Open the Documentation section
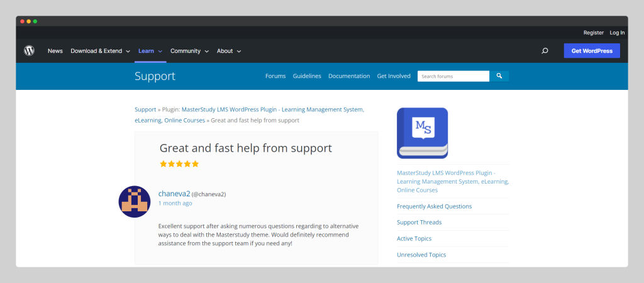The image size is (644, 283). pos(349,76)
